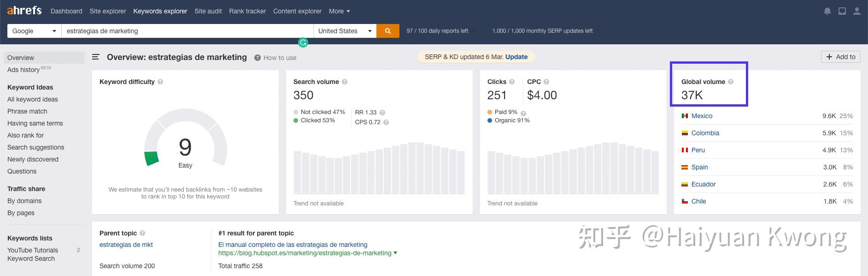The height and width of the screenshot is (276, 868).
Task: Open Rank tracker
Action: (x=247, y=11)
